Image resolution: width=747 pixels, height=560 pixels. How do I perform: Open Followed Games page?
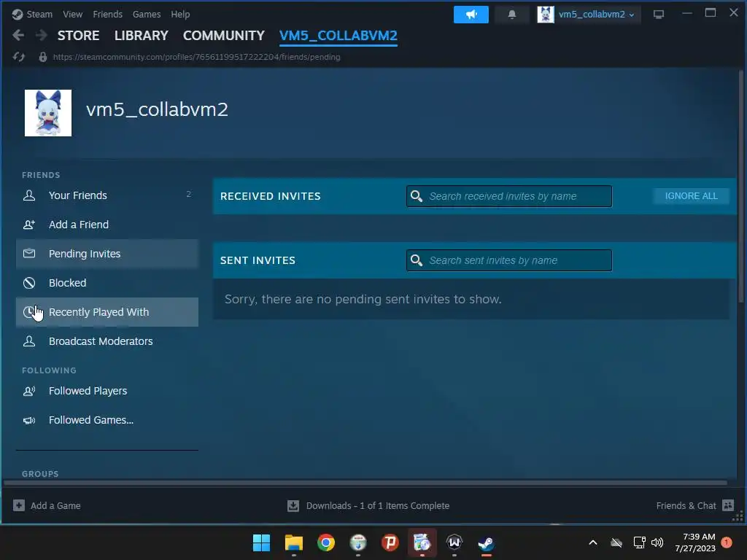click(x=107, y=420)
